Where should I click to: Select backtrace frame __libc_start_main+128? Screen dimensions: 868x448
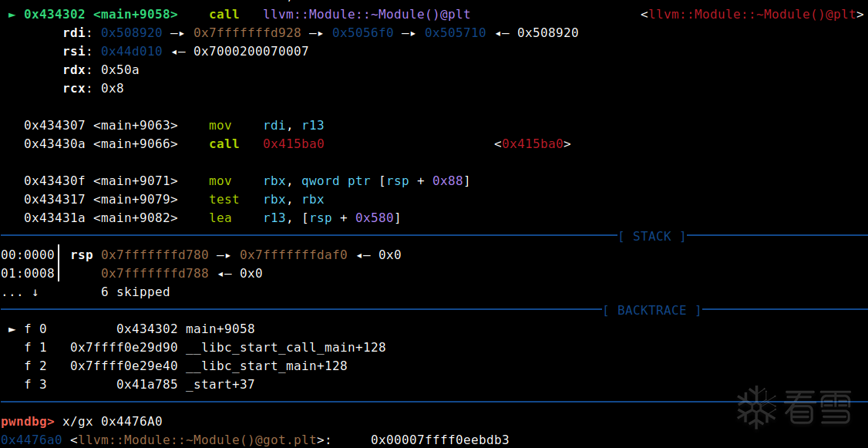click(x=266, y=365)
